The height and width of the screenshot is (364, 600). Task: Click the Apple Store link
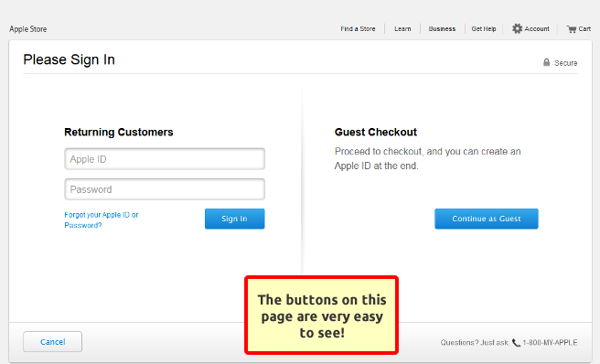click(x=28, y=29)
